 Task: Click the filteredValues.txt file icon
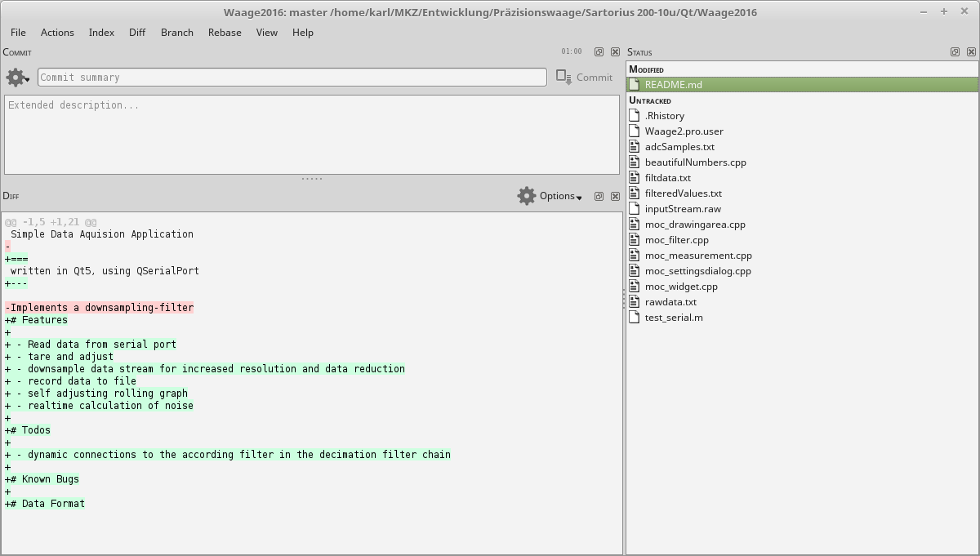[635, 193]
